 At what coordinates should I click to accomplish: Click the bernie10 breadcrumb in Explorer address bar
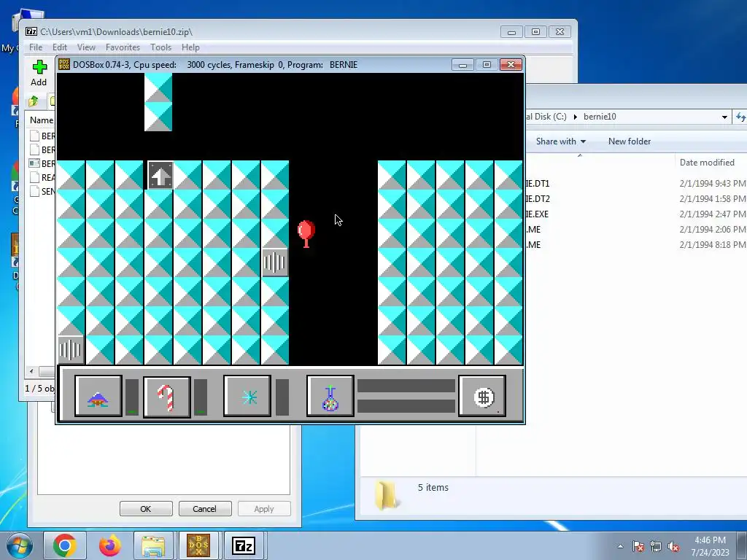pyautogui.click(x=600, y=117)
